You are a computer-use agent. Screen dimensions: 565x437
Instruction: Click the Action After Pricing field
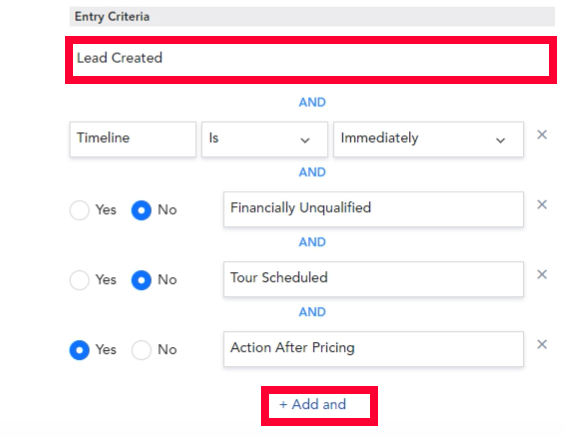pos(373,349)
